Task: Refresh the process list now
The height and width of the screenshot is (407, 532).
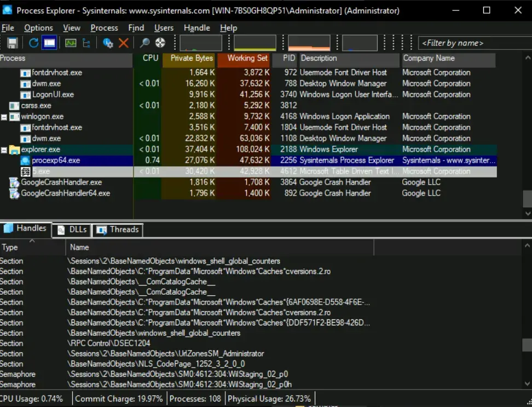Action: tap(33, 43)
